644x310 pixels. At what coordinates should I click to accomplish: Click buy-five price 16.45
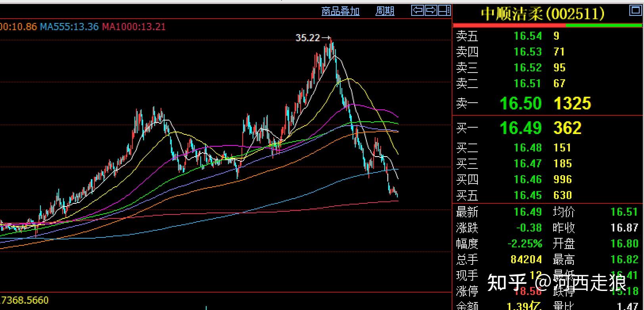[527, 195]
